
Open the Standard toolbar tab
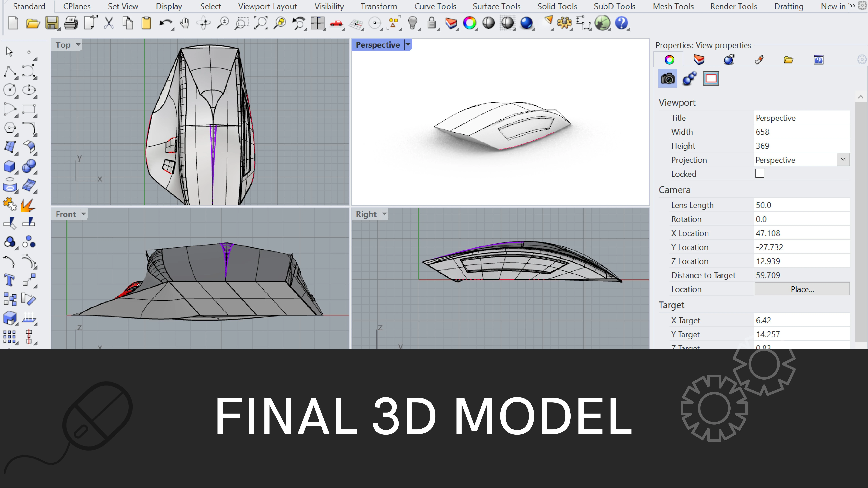tap(29, 6)
